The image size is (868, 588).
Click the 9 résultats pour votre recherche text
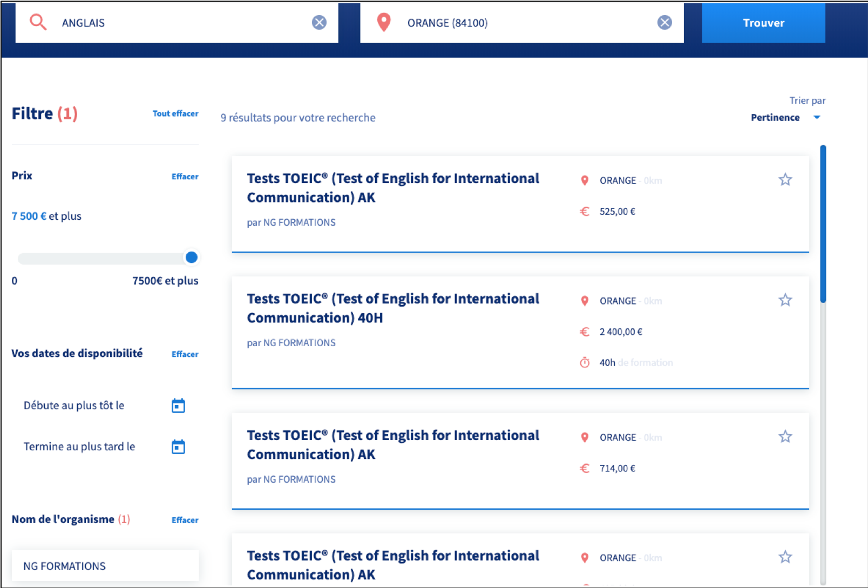pos(298,118)
